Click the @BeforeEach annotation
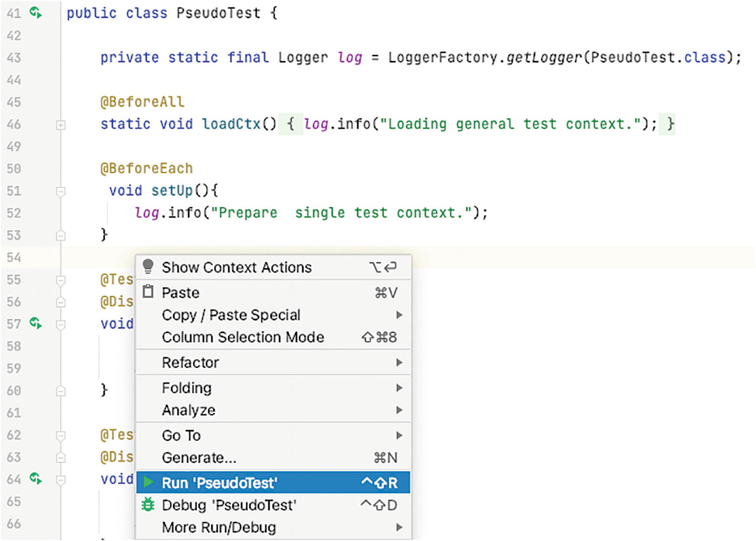 tap(147, 168)
